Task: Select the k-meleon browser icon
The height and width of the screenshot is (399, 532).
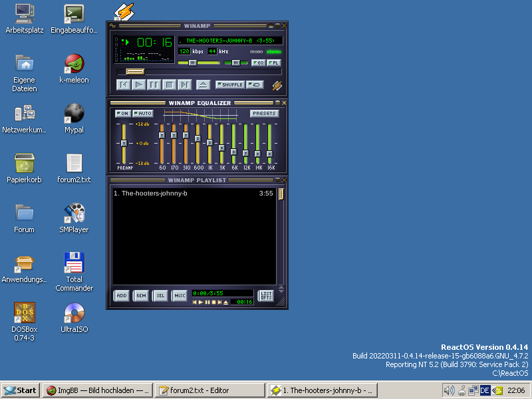Action: click(x=74, y=69)
